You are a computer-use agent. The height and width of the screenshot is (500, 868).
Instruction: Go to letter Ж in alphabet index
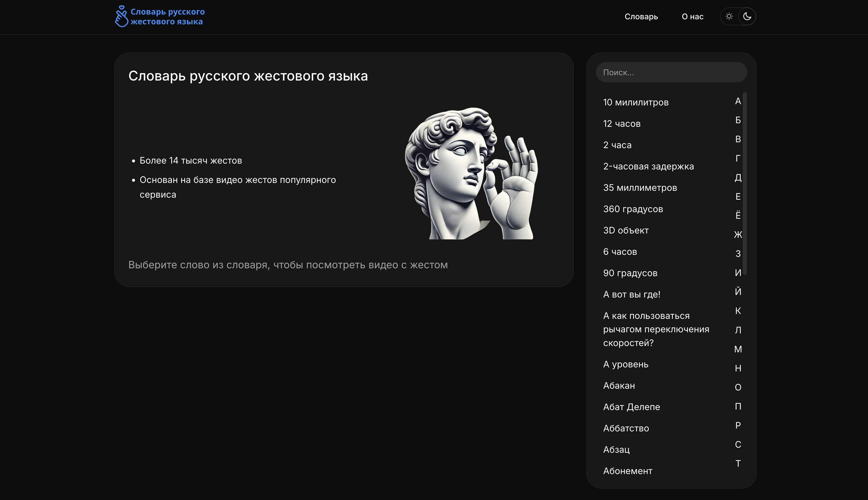click(x=738, y=235)
